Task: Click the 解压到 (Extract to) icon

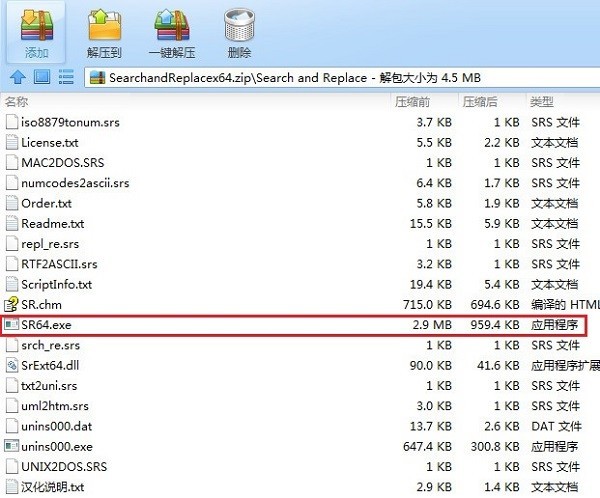Action: pos(104,25)
